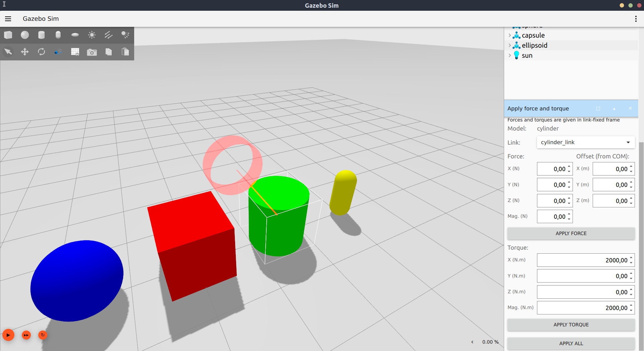Image resolution: width=644 pixels, height=351 pixels.
Task: Switch to rotate mode tool
Action: coord(42,52)
